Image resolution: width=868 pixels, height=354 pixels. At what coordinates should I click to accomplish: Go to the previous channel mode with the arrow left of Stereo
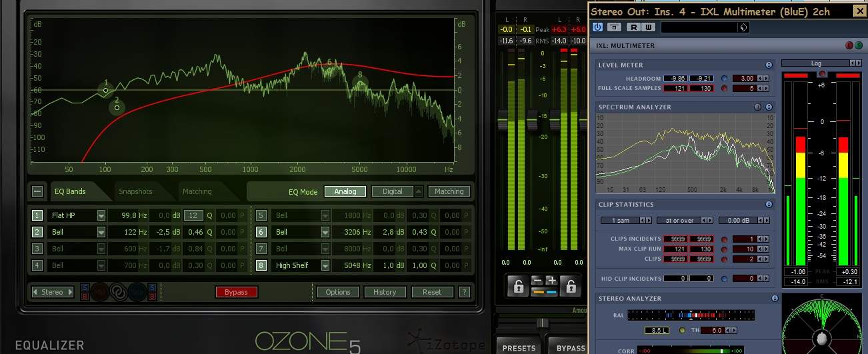pyautogui.click(x=35, y=292)
